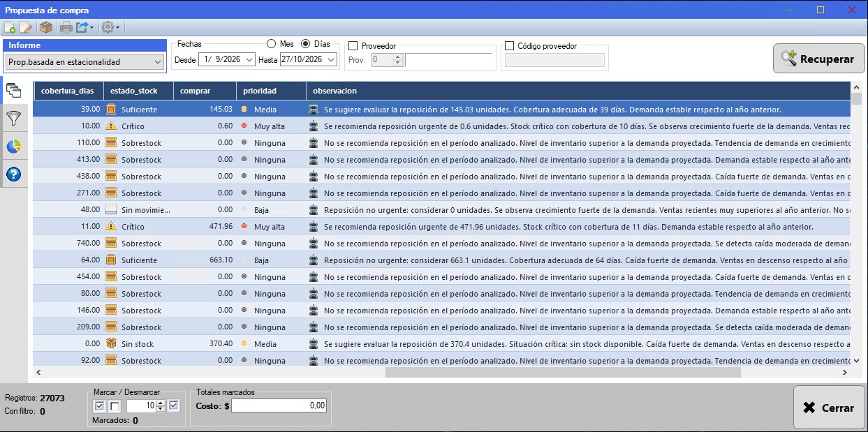Click robot icon on 145.03 observation
This screenshot has width=868, height=432.
(x=314, y=109)
